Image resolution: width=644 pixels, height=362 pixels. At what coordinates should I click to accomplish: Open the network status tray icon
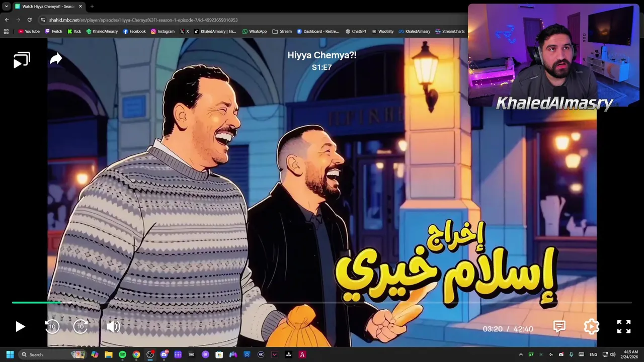tap(605, 354)
